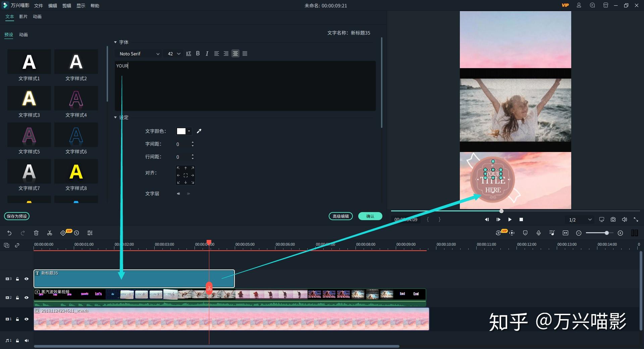Pick text color with eyedropper tool
The height and width of the screenshot is (349, 644).
pyautogui.click(x=199, y=131)
